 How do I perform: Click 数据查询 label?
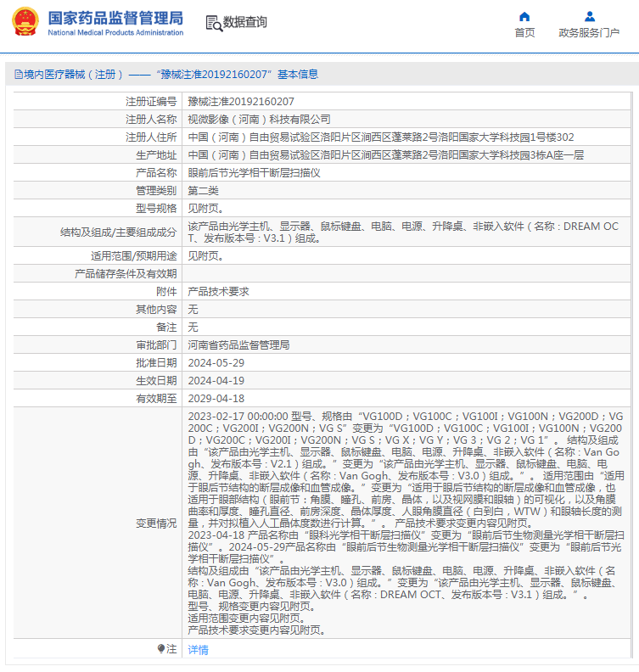click(244, 22)
